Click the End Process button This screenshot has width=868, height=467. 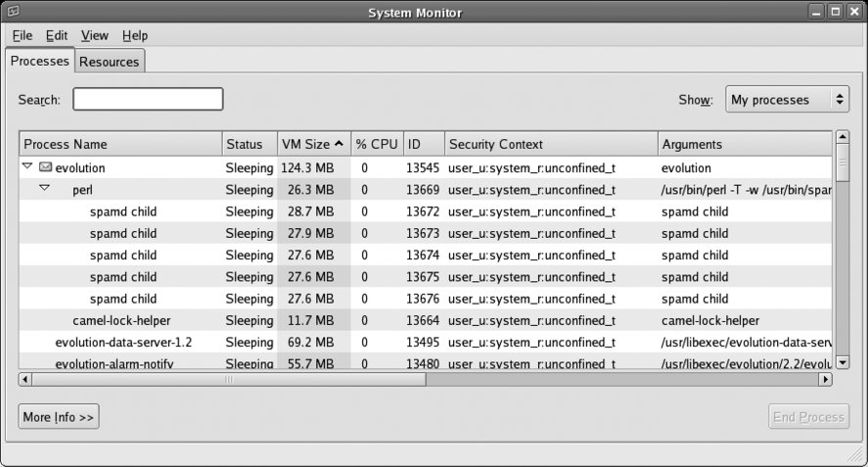click(x=808, y=417)
